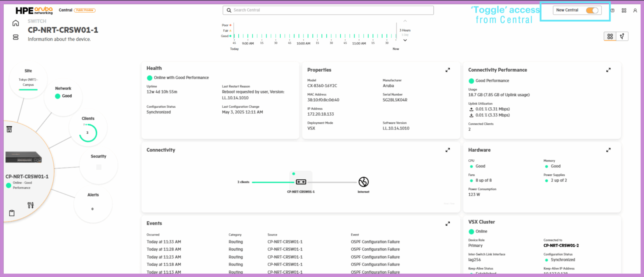Open the help icon in the header
This screenshot has width=644, height=277.
[x=612, y=10]
